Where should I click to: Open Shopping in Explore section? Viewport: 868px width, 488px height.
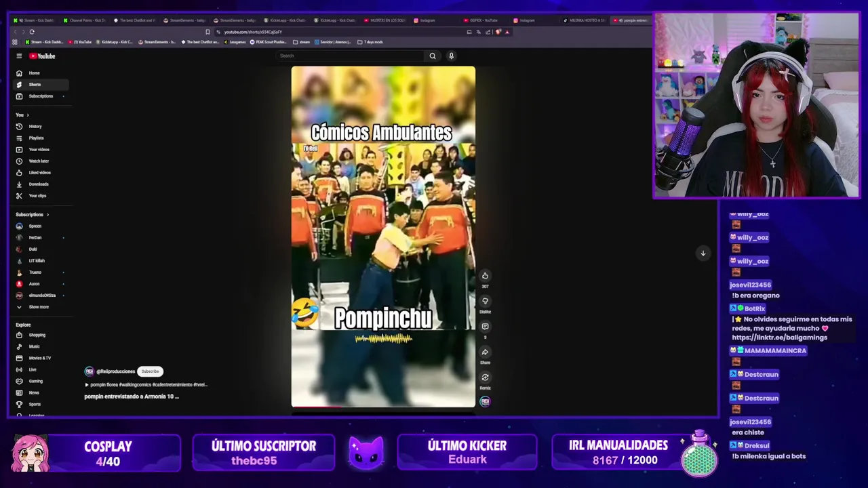41,335
